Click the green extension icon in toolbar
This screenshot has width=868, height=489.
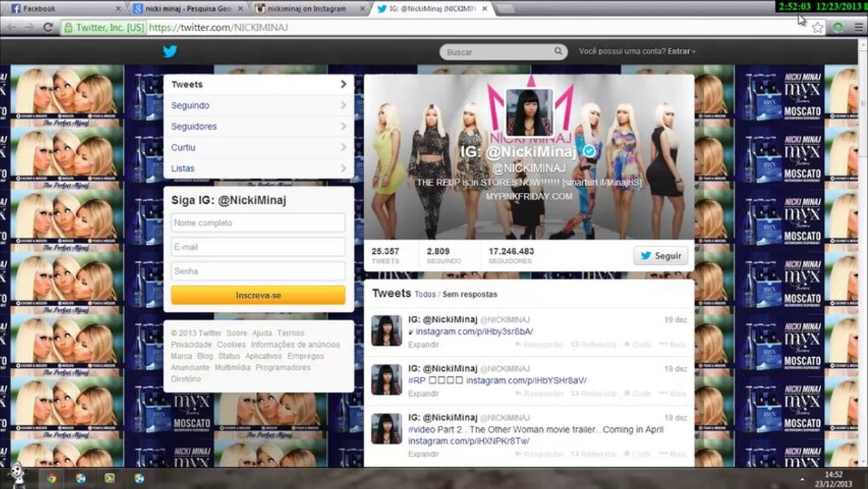pyautogui.click(x=839, y=28)
